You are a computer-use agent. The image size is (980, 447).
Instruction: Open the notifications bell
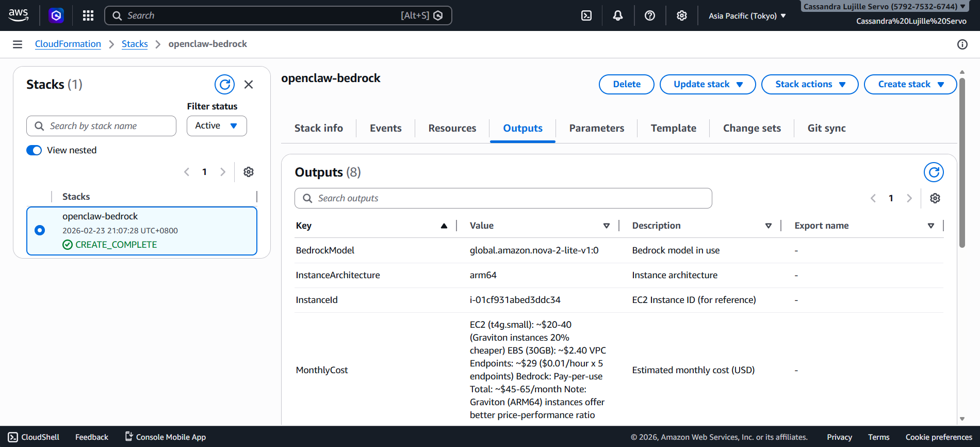pyautogui.click(x=618, y=15)
